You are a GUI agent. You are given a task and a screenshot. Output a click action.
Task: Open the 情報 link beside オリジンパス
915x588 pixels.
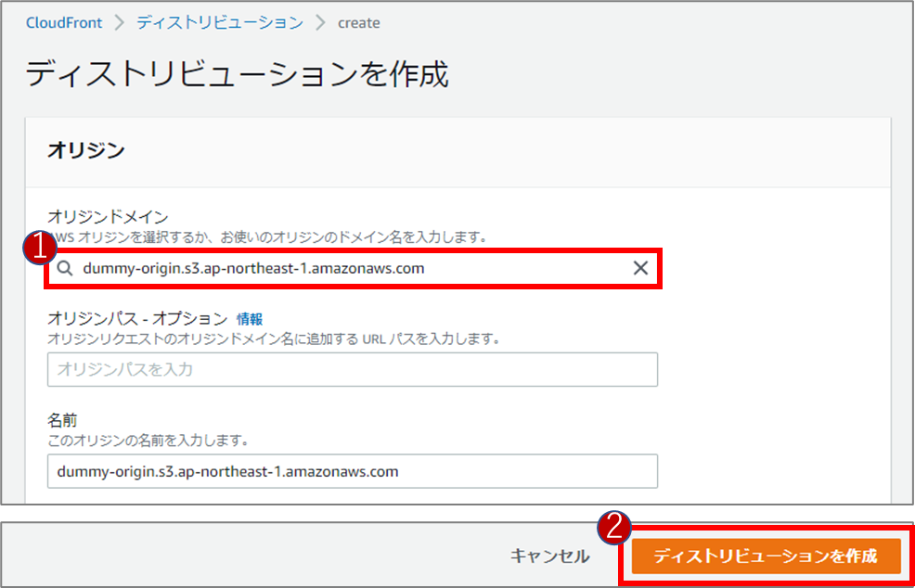tap(250, 319)
